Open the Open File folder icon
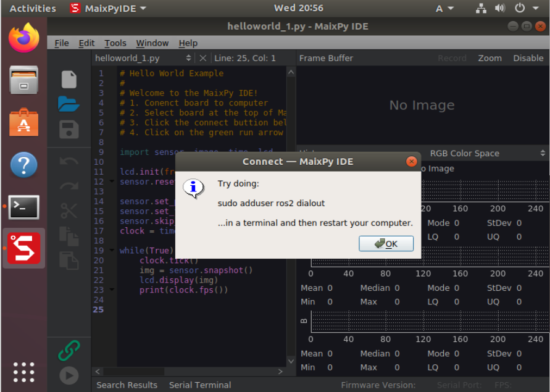Screen dimensions: 550x392 point(69,104)
